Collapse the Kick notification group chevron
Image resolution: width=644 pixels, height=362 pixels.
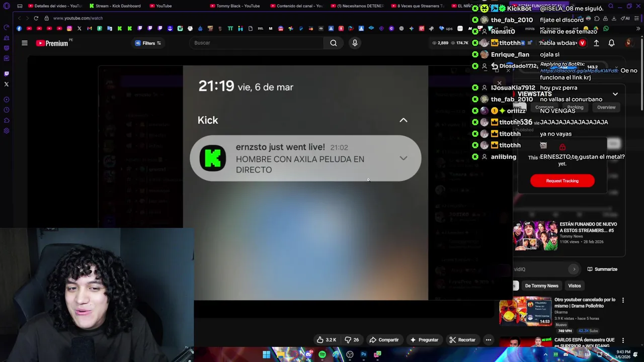[x=404, y=120]
